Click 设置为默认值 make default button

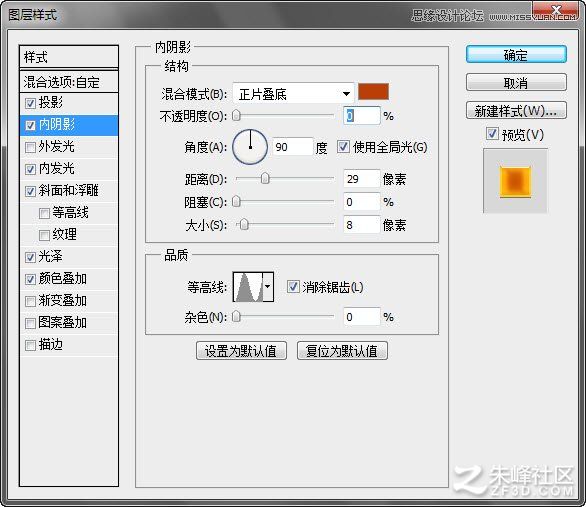(x=241, y=350)
